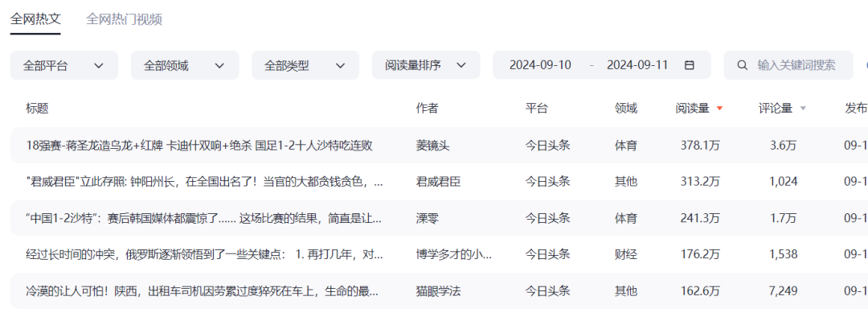Click author 溧零
The width and height of the screenshot is (868, 321).
point(427,219)
